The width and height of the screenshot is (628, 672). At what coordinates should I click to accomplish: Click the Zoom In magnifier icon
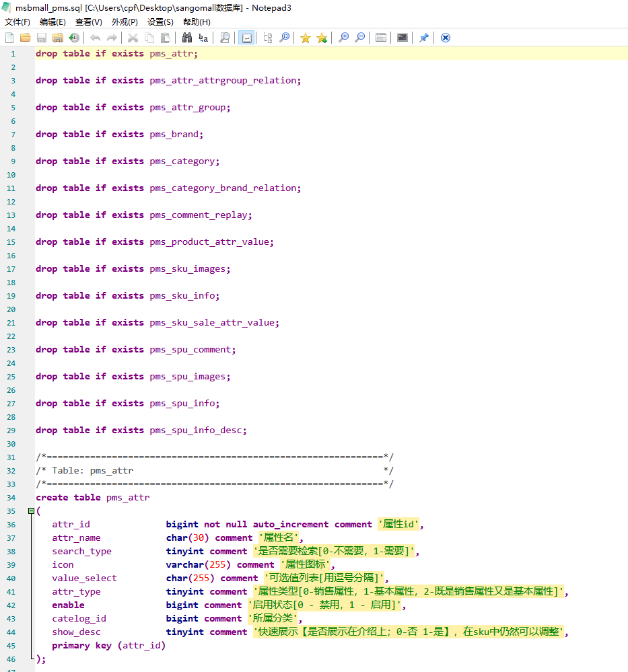[x=343, y=38]
